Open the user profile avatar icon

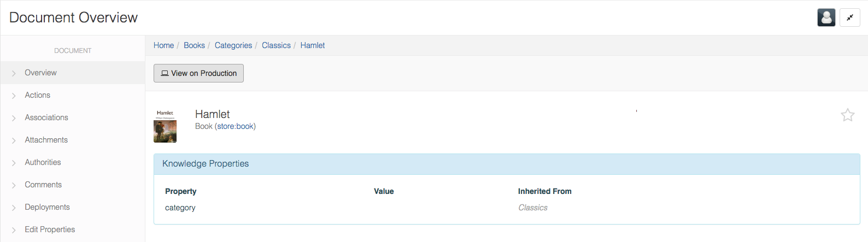coord(826,17)
